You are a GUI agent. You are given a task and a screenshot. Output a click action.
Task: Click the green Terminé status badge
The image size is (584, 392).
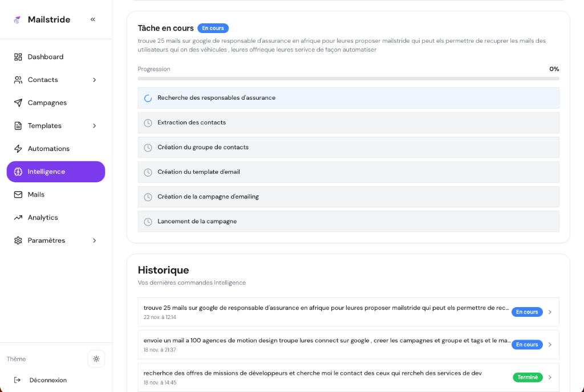point(528,377)
